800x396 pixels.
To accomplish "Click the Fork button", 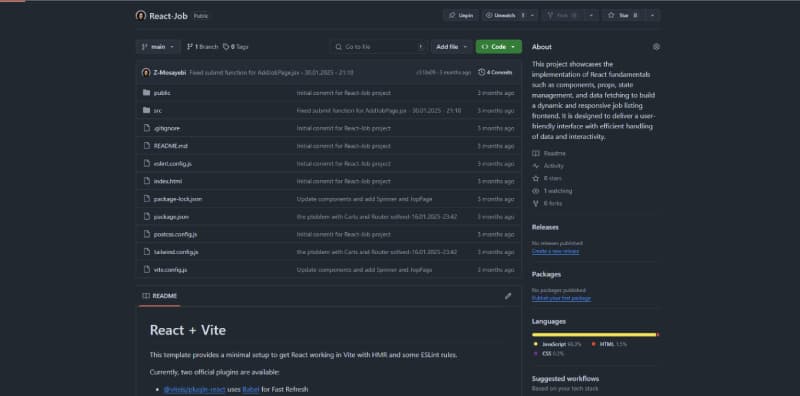I will 562,16.
